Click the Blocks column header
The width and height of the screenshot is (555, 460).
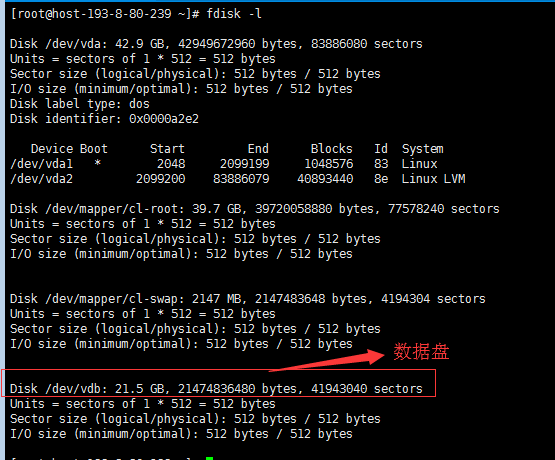coord(332,149)
